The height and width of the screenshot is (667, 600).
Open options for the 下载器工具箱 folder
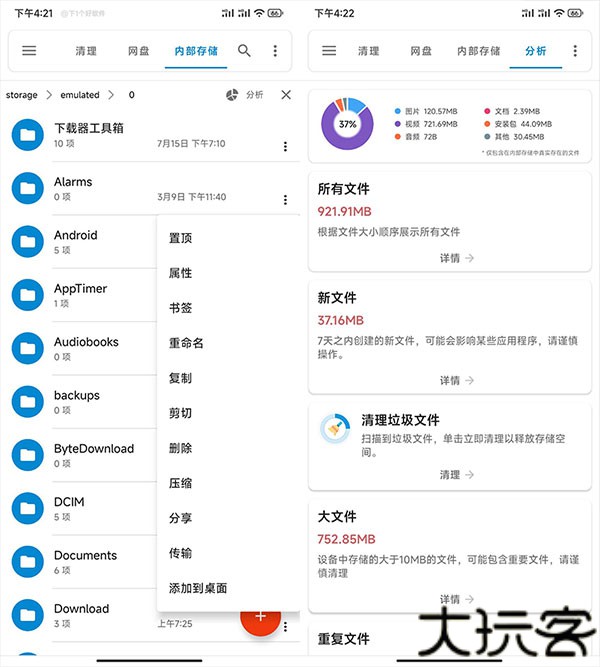point(286,146)
